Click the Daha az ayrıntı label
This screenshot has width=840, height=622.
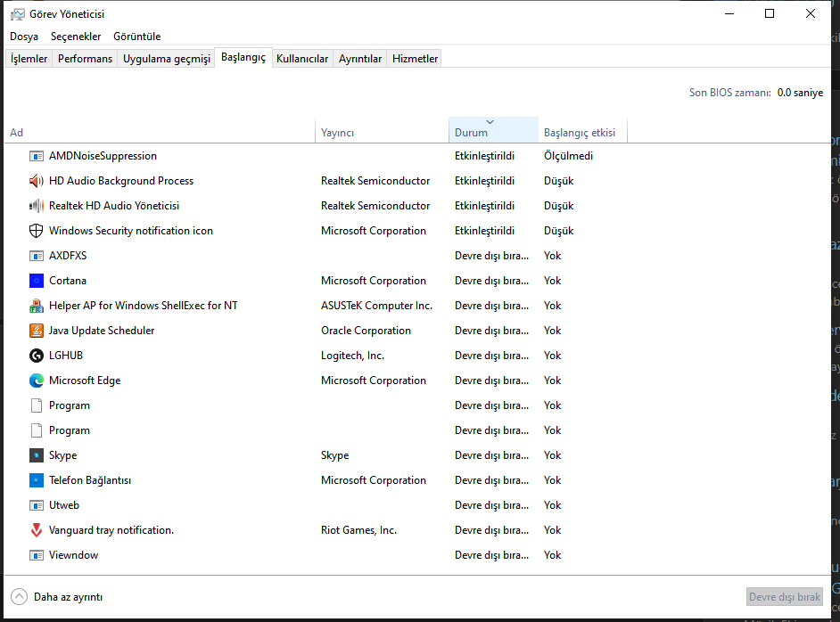coord(68,597)
